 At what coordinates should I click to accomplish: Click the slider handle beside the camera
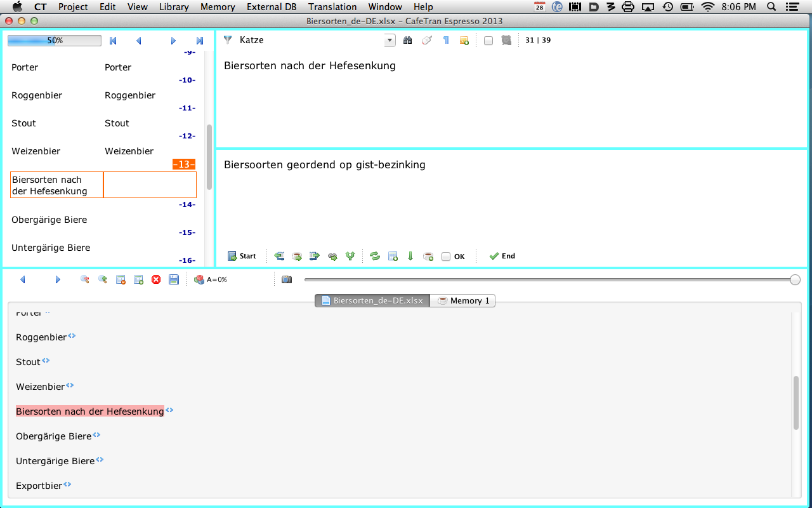click(x=795, y=280)
